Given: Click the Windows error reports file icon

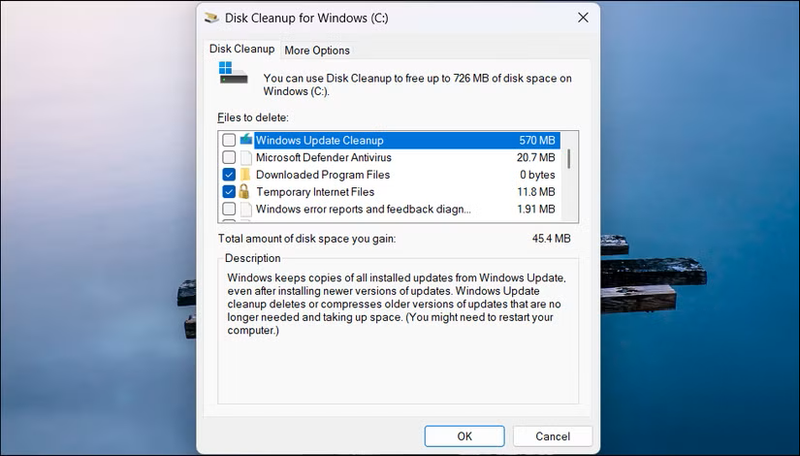Looking at the screenshot, I should click(246, 209).
